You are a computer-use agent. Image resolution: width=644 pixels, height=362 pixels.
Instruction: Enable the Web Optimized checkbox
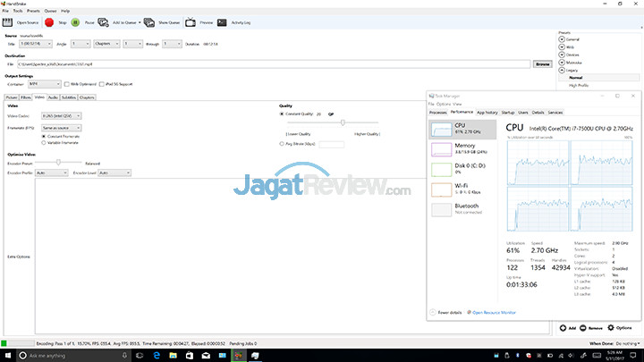(66, 84)
